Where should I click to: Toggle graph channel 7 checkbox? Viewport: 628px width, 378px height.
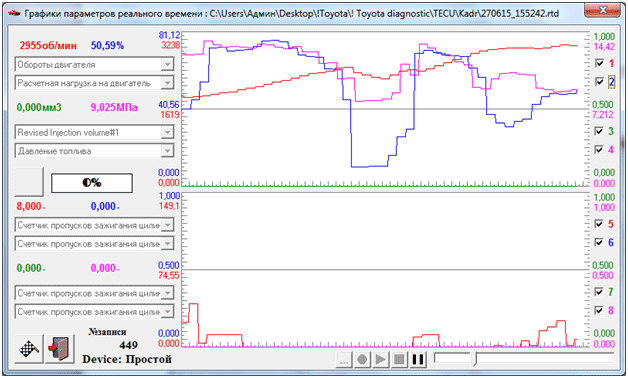(599, 292)
